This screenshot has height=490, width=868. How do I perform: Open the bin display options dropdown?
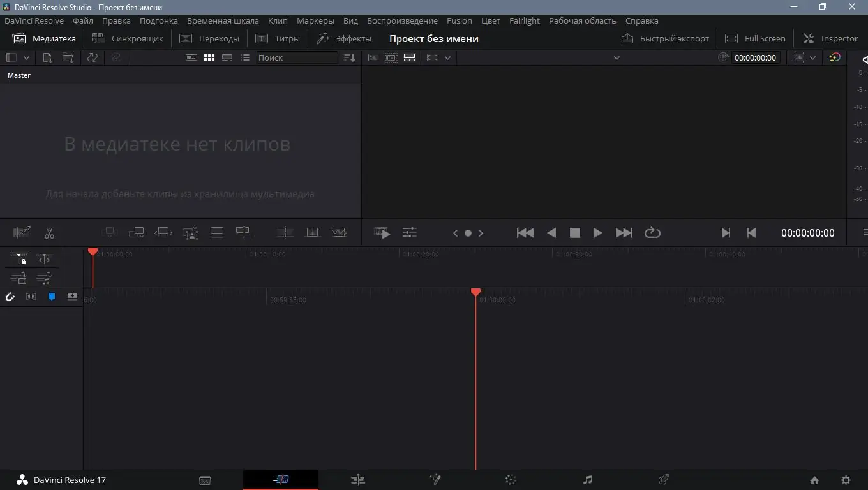(27, 57)
